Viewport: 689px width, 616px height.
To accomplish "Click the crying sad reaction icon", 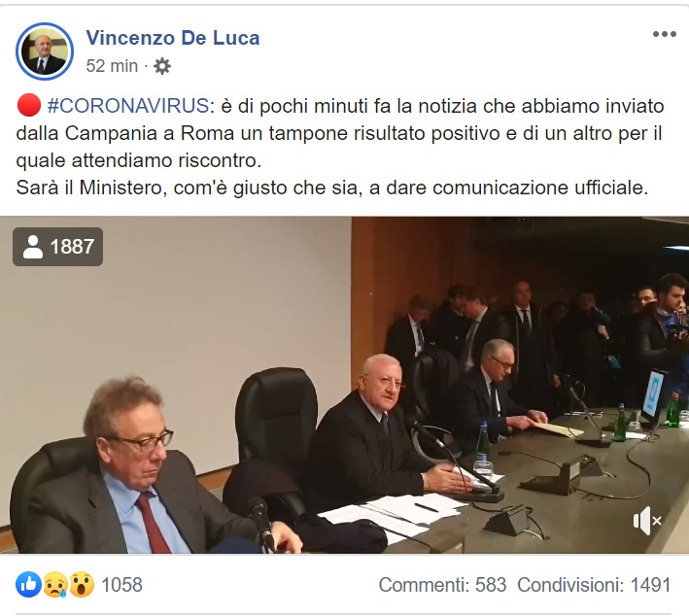I will pyautogui.click(x=55, y=584).
